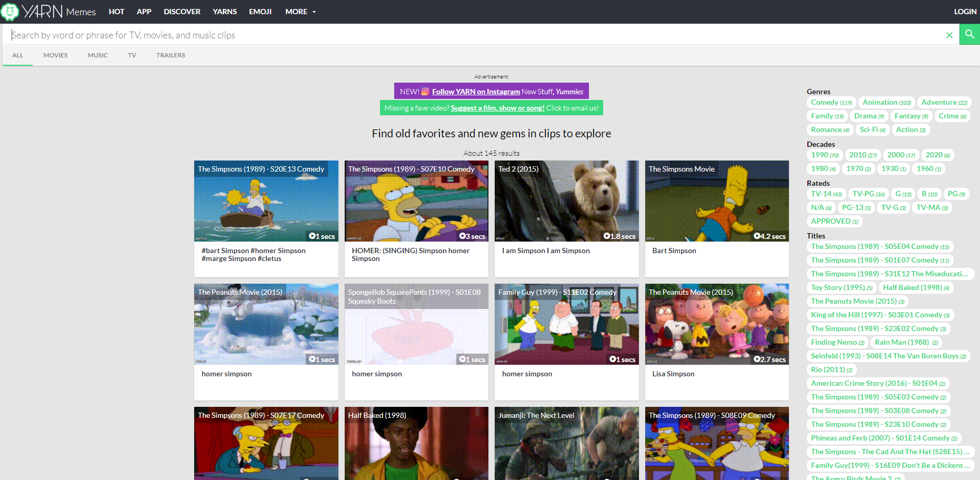Open the DISCOVER menu item

182,12
